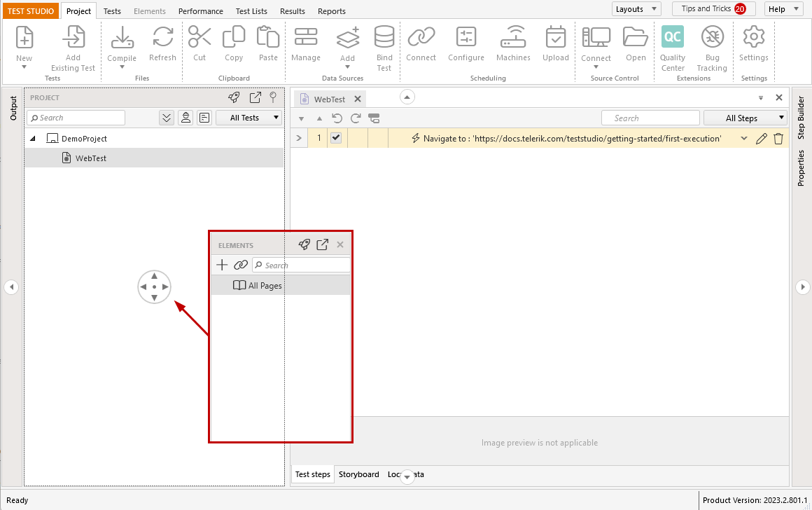Select the Test steps tab
Screen dimensions: 812x510
coord(313,474)
